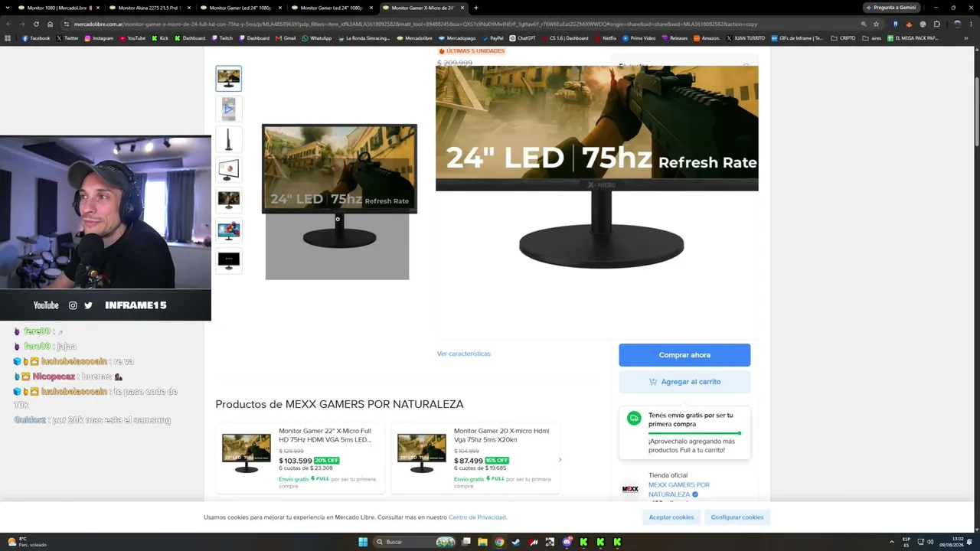Open the Chrome tab search dropdown arrow
980x551 pixels.
coord(8,8)
